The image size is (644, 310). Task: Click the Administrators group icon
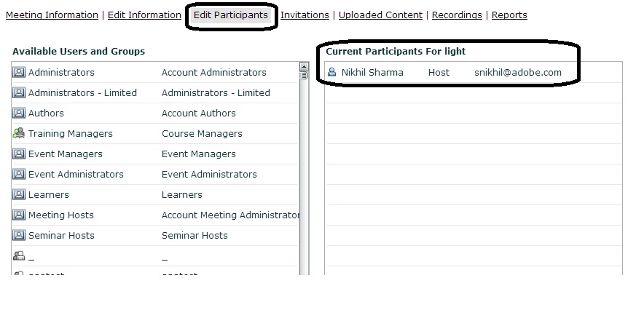(19, 72)
